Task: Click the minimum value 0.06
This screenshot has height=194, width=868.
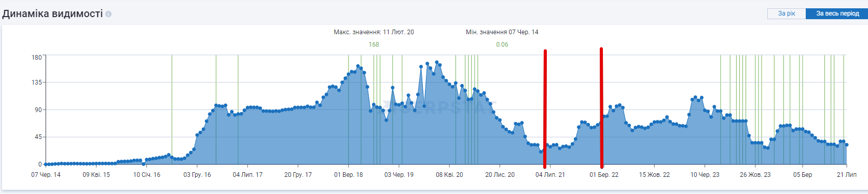Action: tap(502, 45)
